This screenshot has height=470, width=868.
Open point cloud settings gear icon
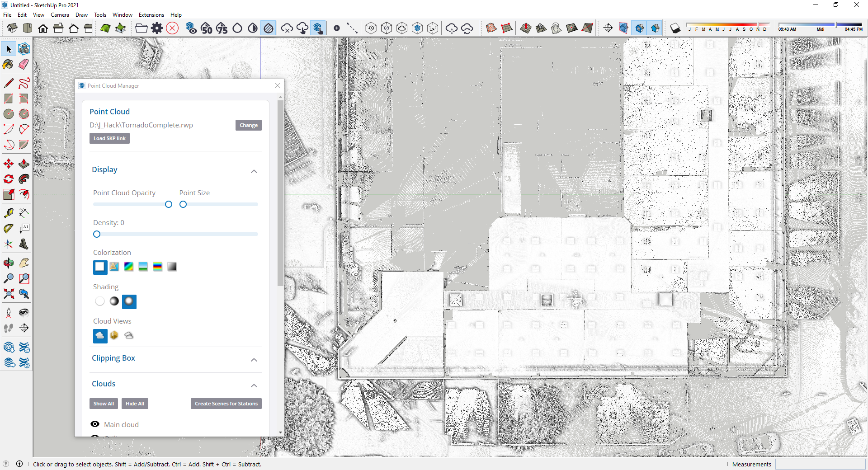point(157,28)
